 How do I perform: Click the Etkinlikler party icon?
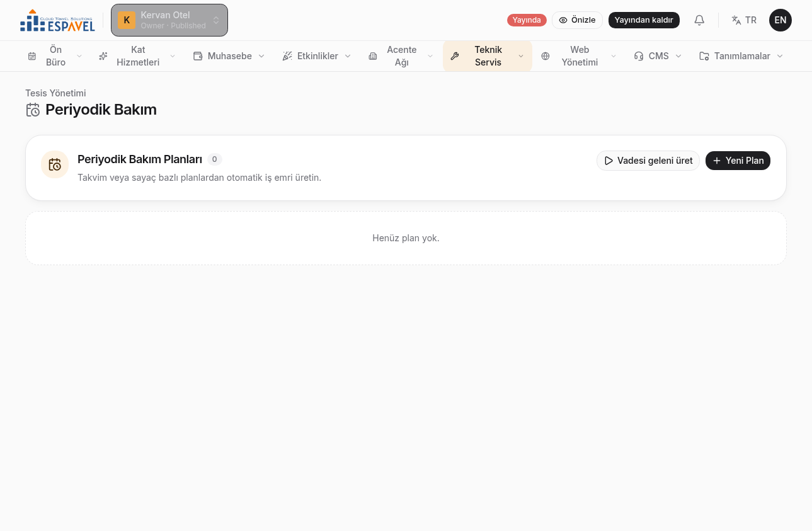tap(287, 56)
